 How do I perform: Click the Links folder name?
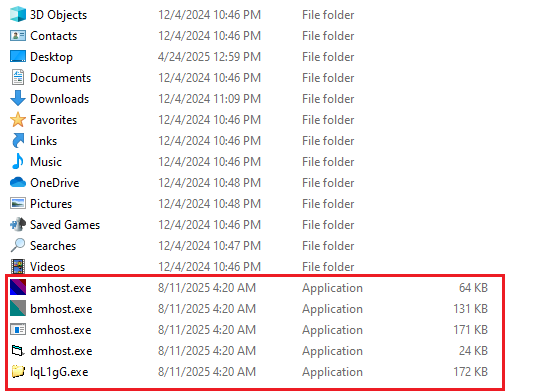pos(43,141)
